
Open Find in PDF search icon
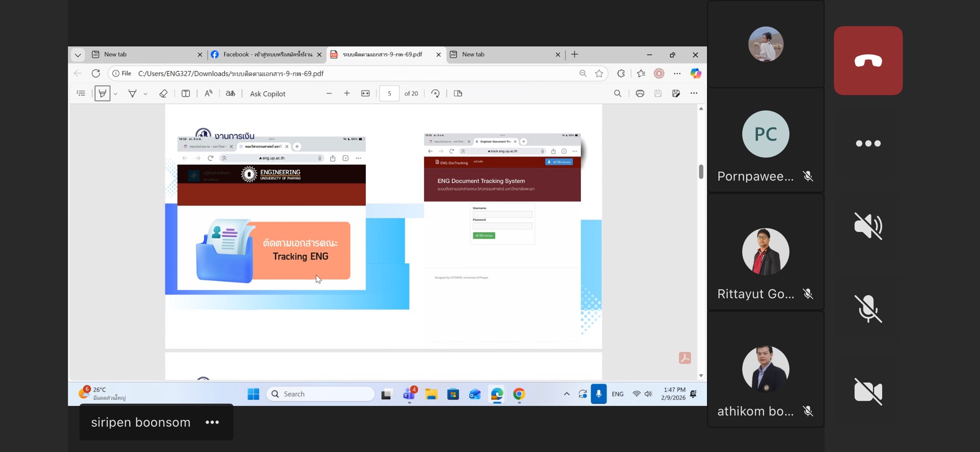(x=617, y=94)
